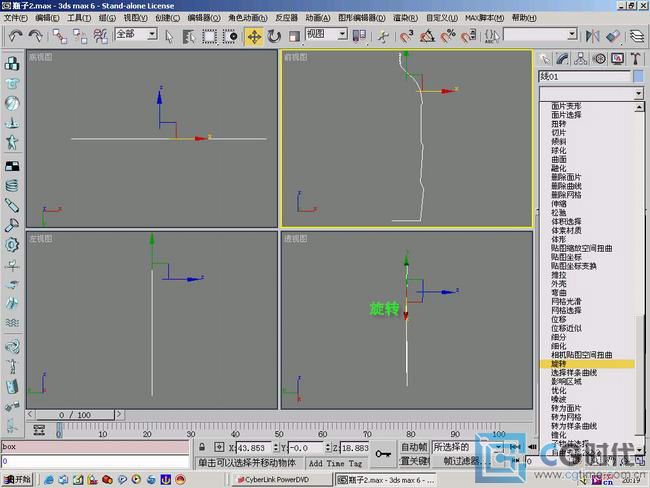
Task: Select the highlighted 旋转 modifier
Action: (x=587, y=364)
